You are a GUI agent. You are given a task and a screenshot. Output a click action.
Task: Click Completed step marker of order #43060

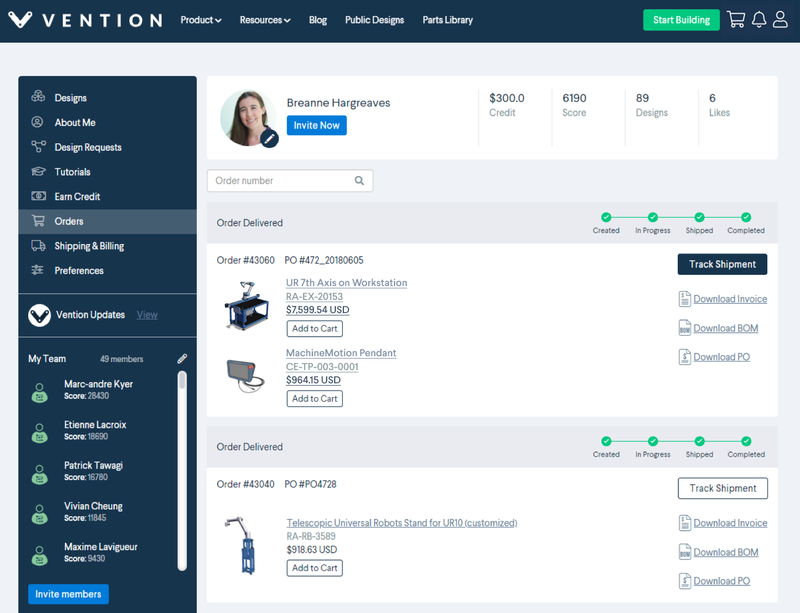pos(746,217)
